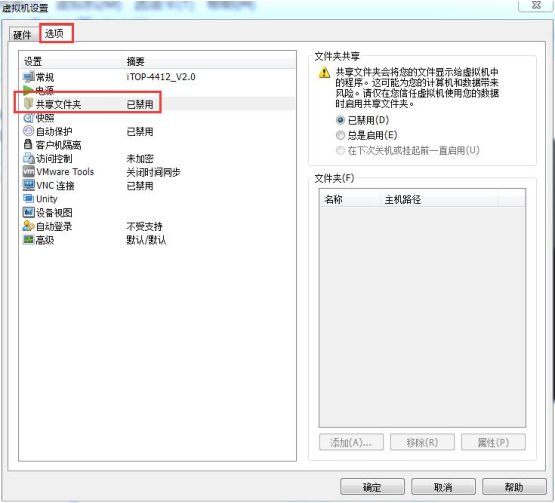
Task: Click the 关闭时间同步 summary text
Action: click(153, 172)
